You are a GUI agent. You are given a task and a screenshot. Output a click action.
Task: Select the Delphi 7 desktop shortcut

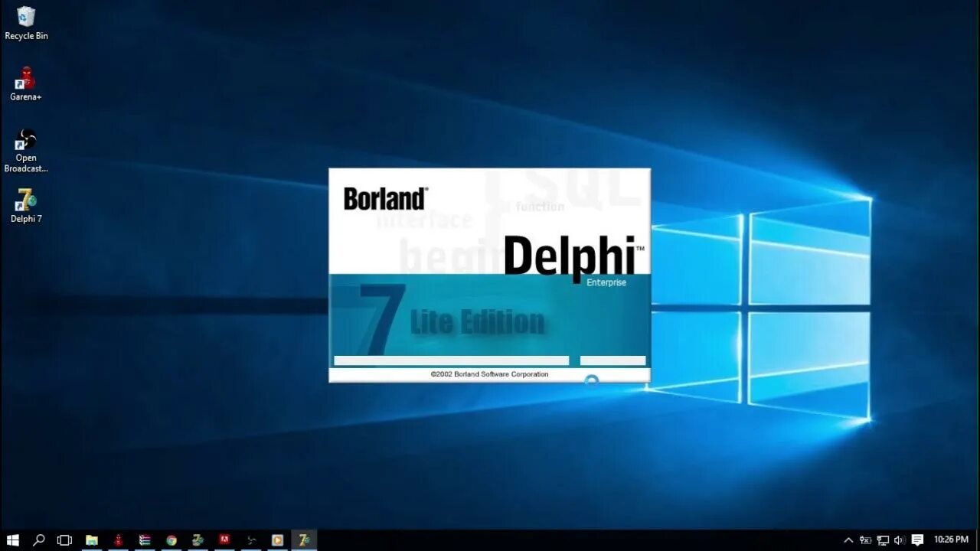point(26,206)
